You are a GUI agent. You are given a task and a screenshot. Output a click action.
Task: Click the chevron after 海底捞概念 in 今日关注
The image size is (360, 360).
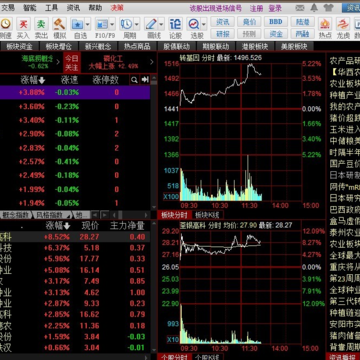pyautogui.click(x=58, y=62)
